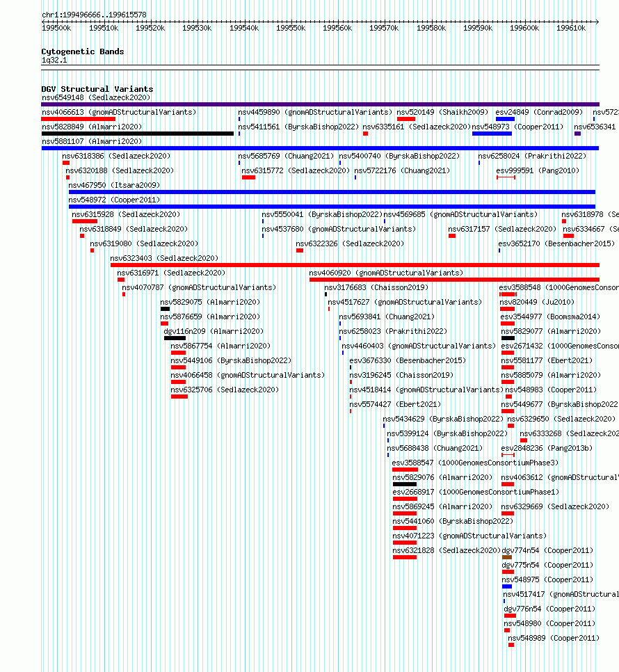Image resolution: width=619 pixels, height=672 pixels.
Task: Click nsv5867754 (Almarri2020) label
Action: pyautogui.click(x=220, y=346)
